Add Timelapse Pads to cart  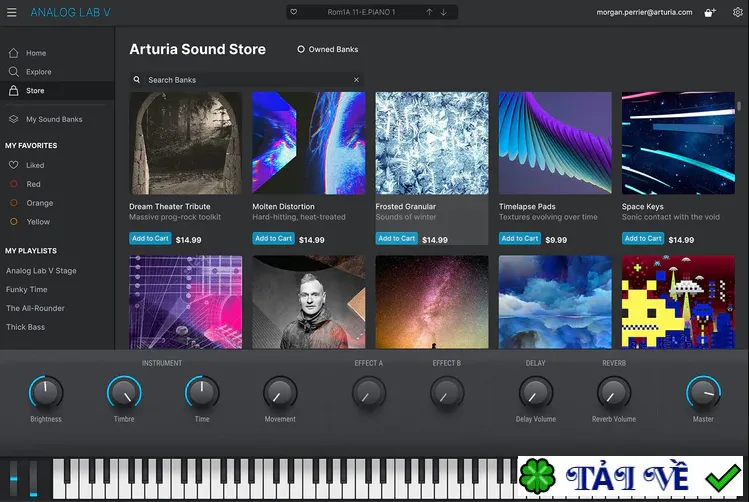(520, 238)
